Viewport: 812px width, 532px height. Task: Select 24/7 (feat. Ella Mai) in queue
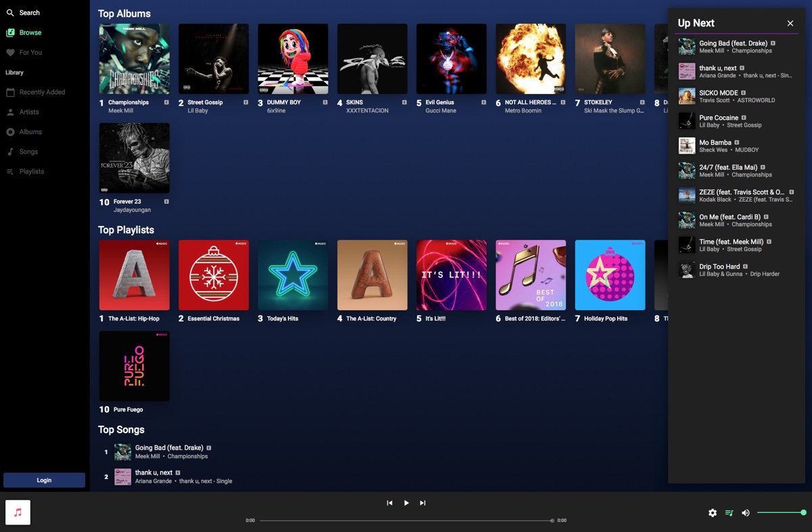(736, 171)
